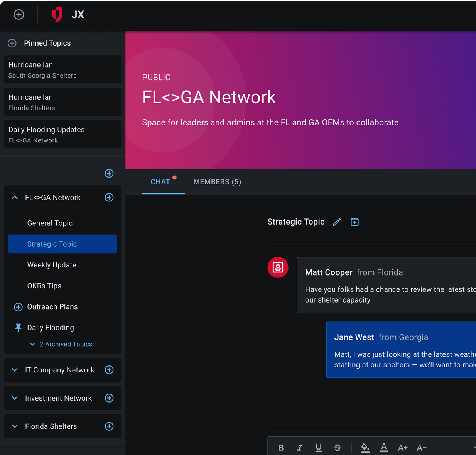Add a topic to FL<>GA Network with plus icon
Viewport: 476px width, 455px height.
coord(109,198)
